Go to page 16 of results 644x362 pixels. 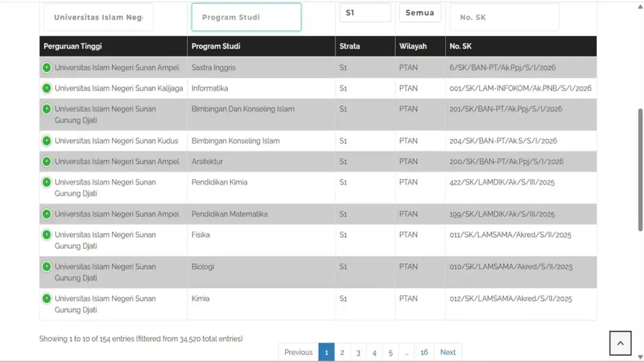pyautogui.click(x=424, y=353)
